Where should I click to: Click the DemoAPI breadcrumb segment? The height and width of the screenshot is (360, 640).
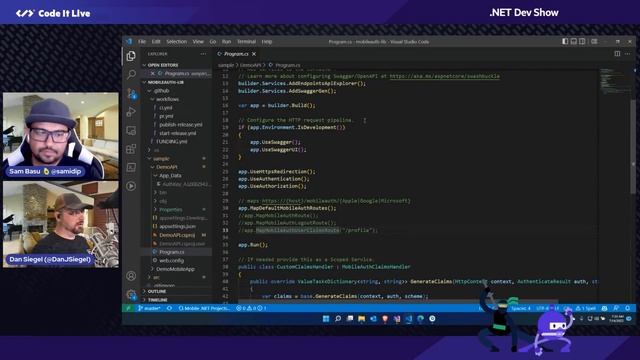pyautogui.click(x=250, y=65)
